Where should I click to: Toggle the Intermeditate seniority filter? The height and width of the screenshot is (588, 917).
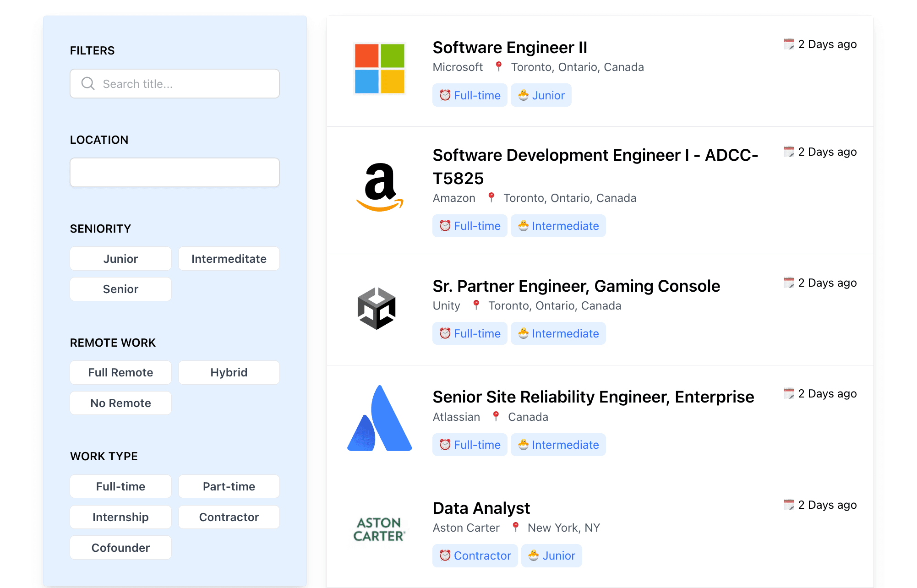pos(229,259)
